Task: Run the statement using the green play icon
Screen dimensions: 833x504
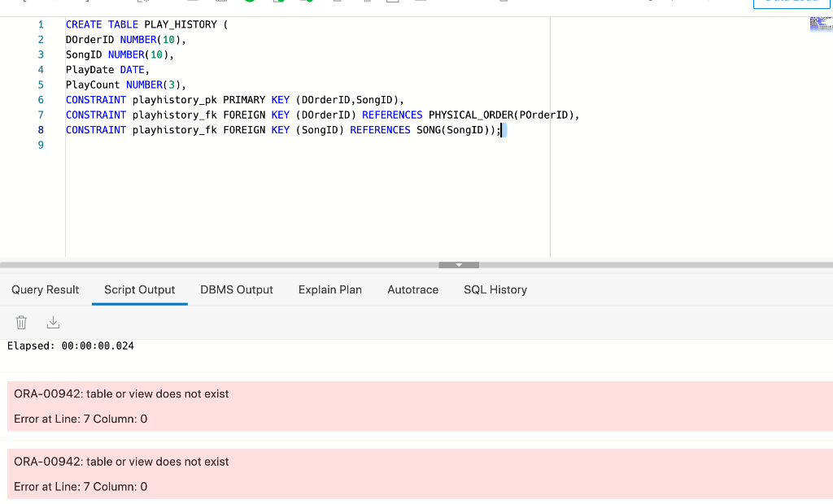Action: point(248,3)
